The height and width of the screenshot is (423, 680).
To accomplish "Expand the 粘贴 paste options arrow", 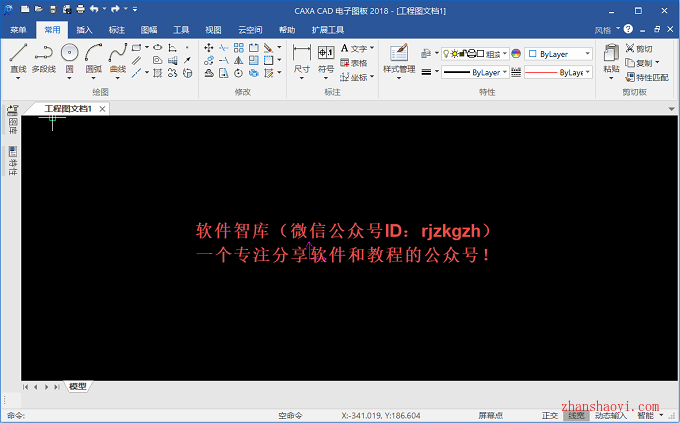I will click(x=611, y=78).
